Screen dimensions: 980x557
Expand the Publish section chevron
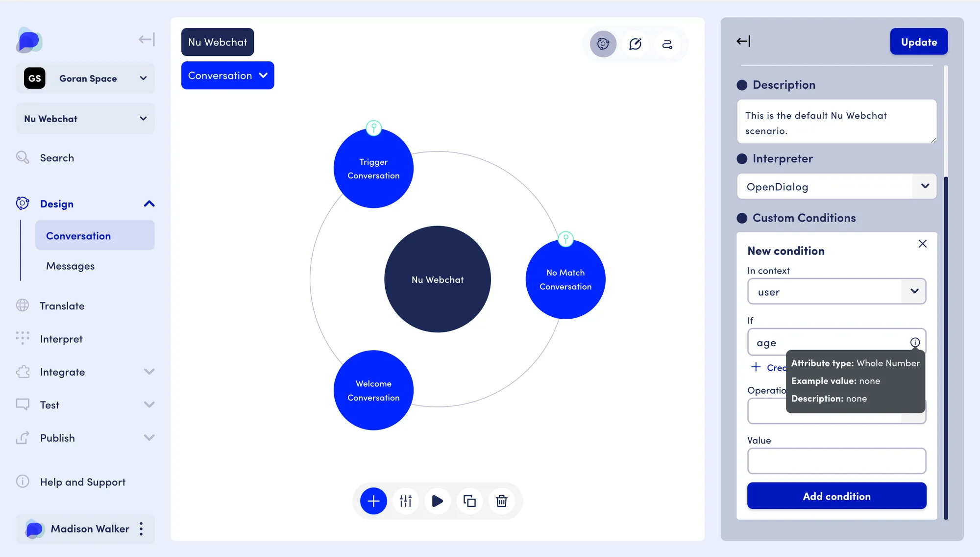[x=149, y=438]
